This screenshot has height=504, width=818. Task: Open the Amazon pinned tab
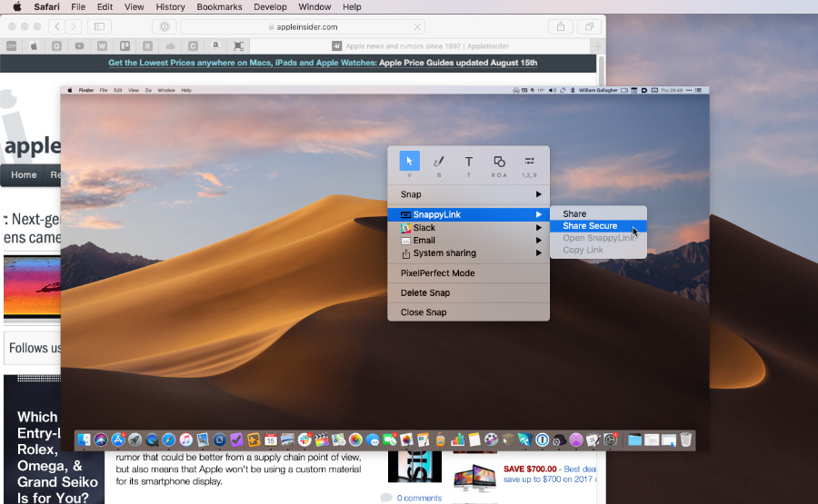pos(215,46)
